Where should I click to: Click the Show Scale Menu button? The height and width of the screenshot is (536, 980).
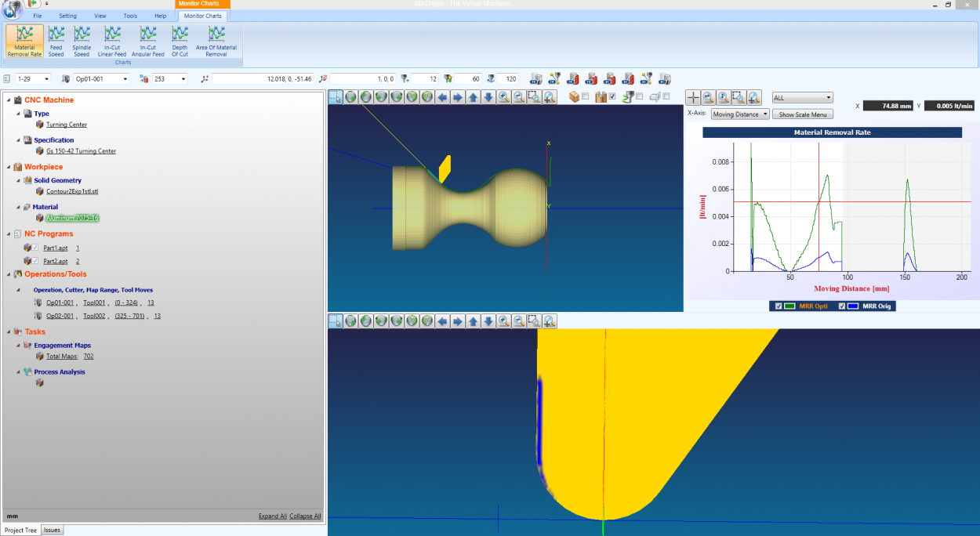pyautogui.click(x=803, y=114)
